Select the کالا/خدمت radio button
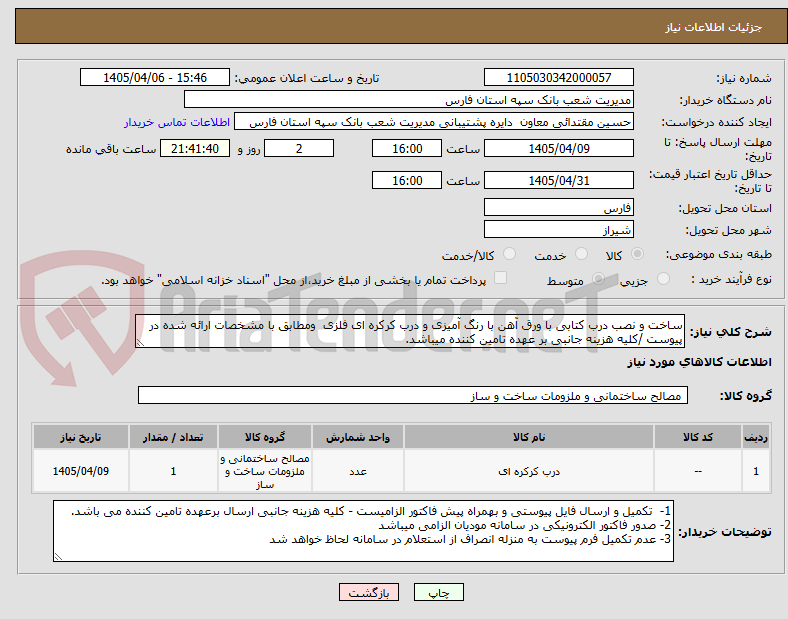Image resolution: width=788 pixels, height=619 pixels. coord(509,254)
